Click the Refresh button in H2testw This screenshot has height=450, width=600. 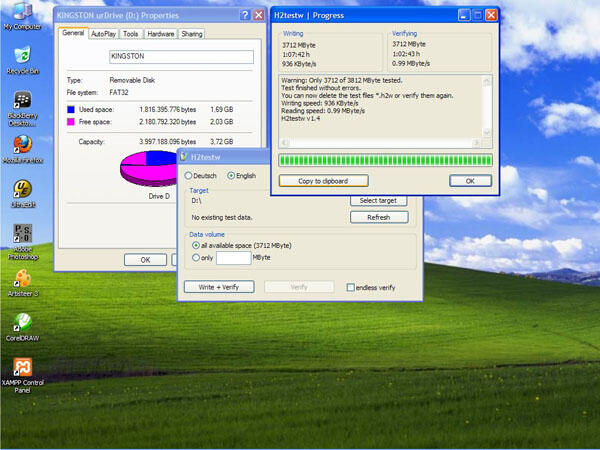pos(379,217)
